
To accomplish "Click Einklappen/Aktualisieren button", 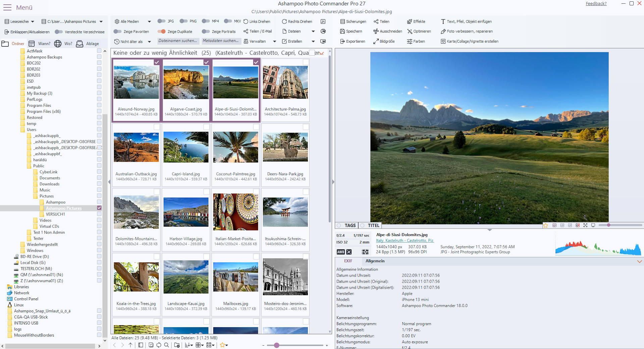I will (x=27, y=32).
